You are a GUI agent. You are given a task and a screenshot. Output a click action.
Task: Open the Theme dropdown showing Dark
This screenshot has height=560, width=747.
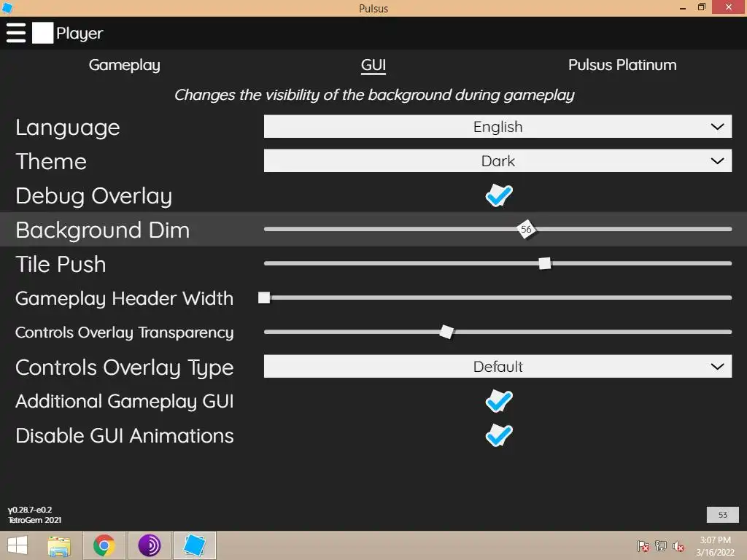point(498,161)
